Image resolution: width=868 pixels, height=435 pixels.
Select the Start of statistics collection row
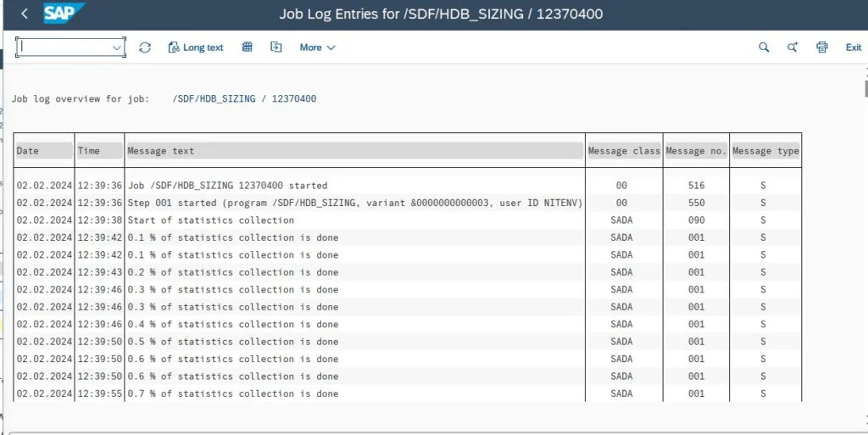tap(408, 220)
